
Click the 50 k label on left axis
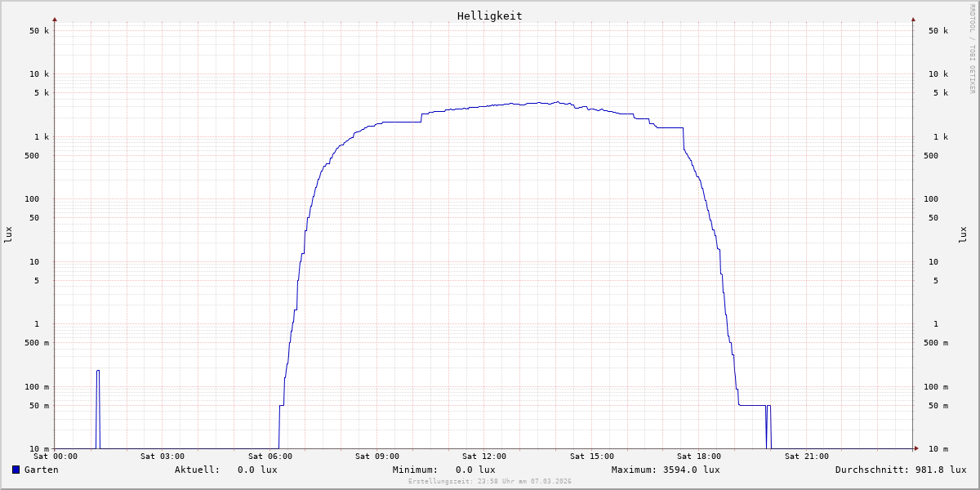point(39,31)
